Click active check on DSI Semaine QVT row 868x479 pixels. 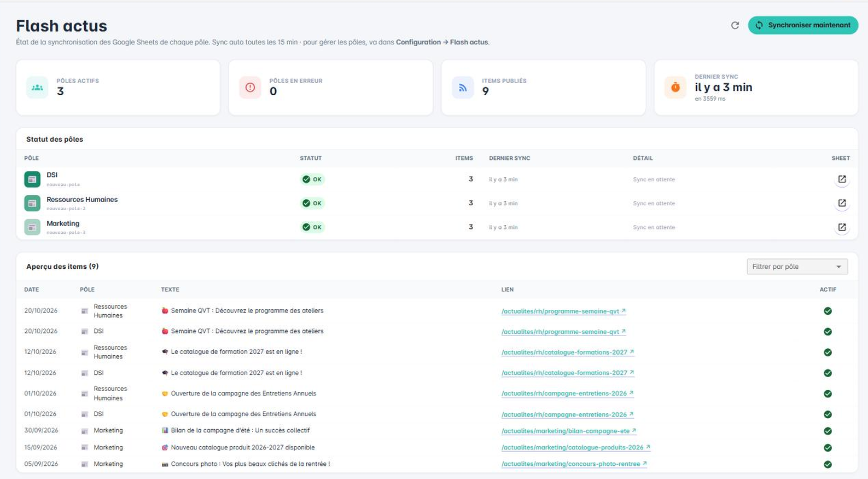[x=828, y=332]
